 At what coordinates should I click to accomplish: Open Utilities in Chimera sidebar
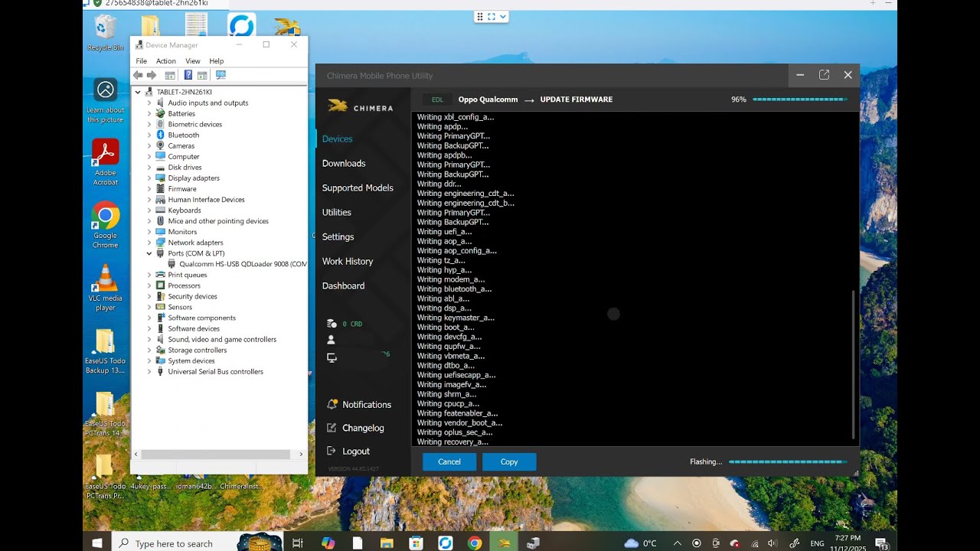[x=337, y=212]
